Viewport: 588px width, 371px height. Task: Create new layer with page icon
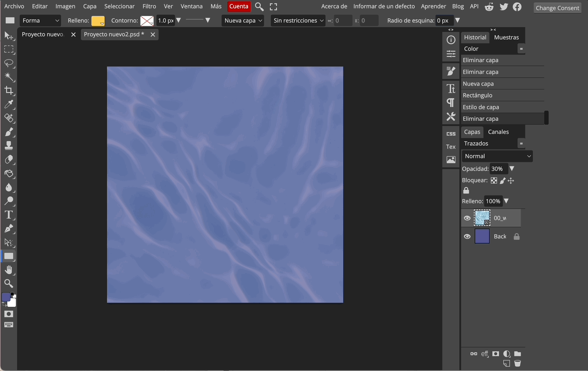tap(507, 364)
